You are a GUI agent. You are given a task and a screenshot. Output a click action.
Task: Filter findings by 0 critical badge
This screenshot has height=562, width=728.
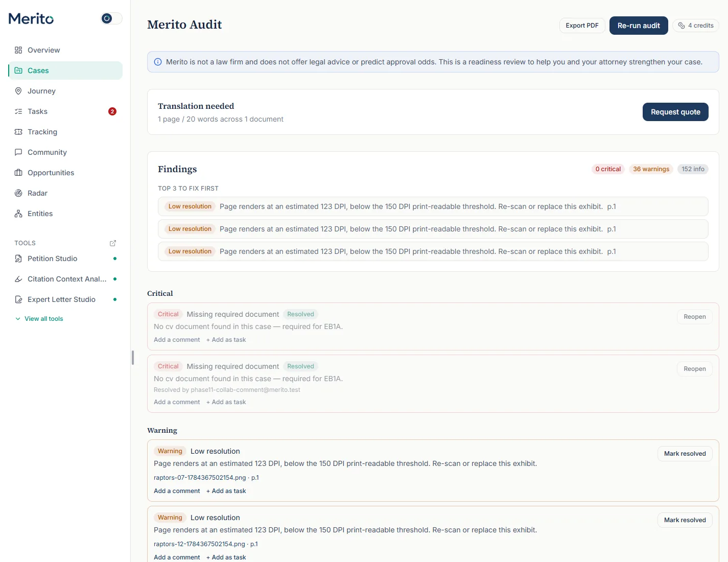608,169
